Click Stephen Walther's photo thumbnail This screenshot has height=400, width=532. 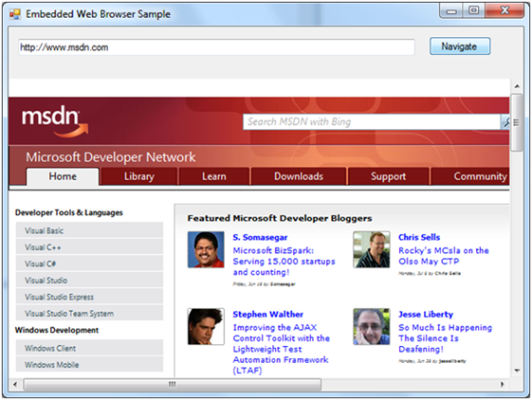[x=206, y=326]
